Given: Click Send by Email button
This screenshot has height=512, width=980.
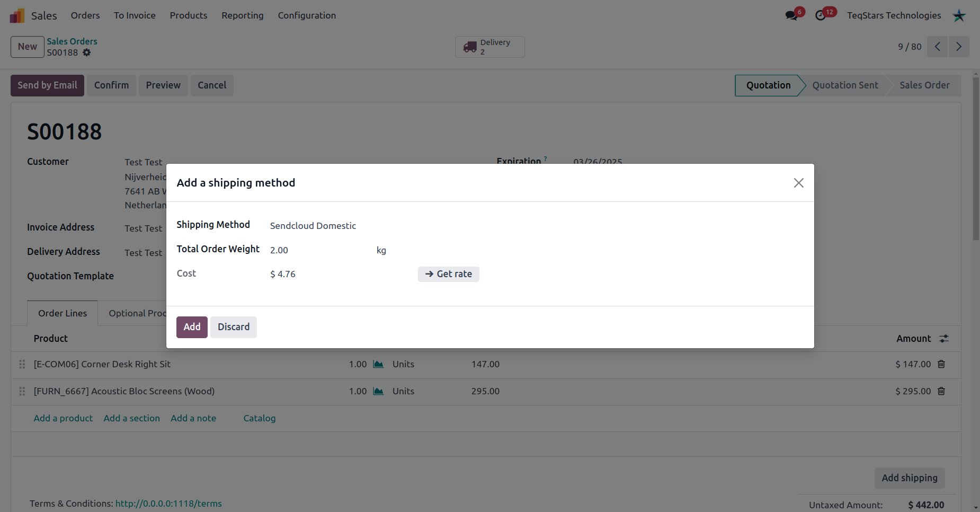Looking at the screenshot, I should point(47,85).
